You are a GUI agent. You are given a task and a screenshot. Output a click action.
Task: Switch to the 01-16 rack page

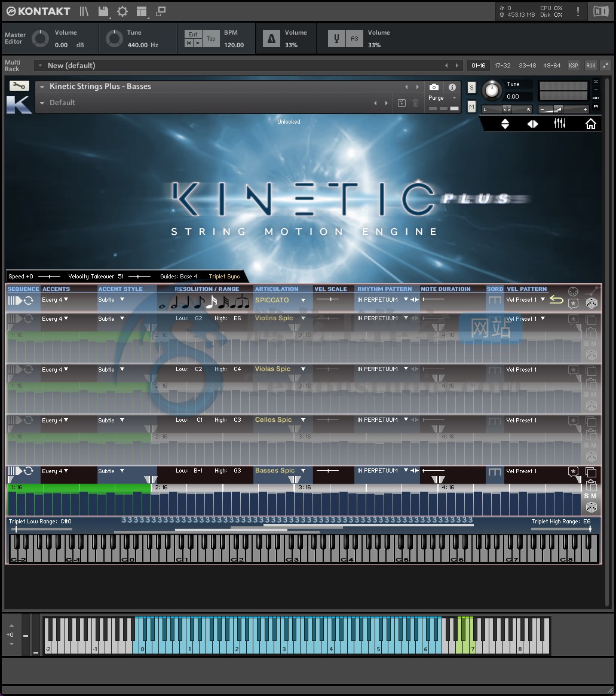tap(479, 66)
